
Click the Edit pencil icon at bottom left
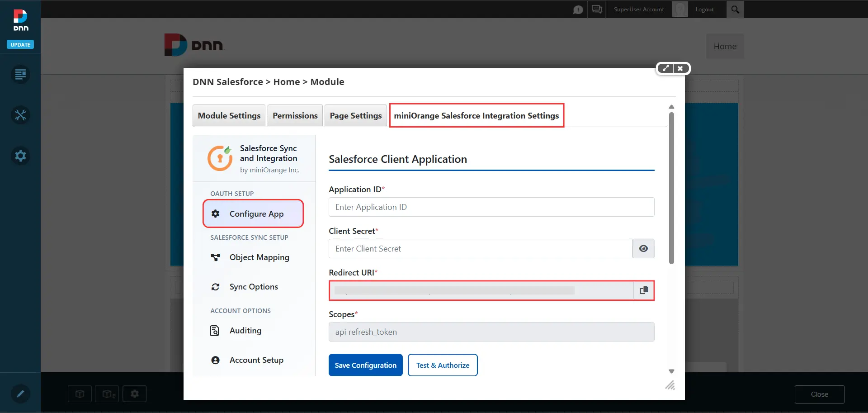click(x=20, y=394)
